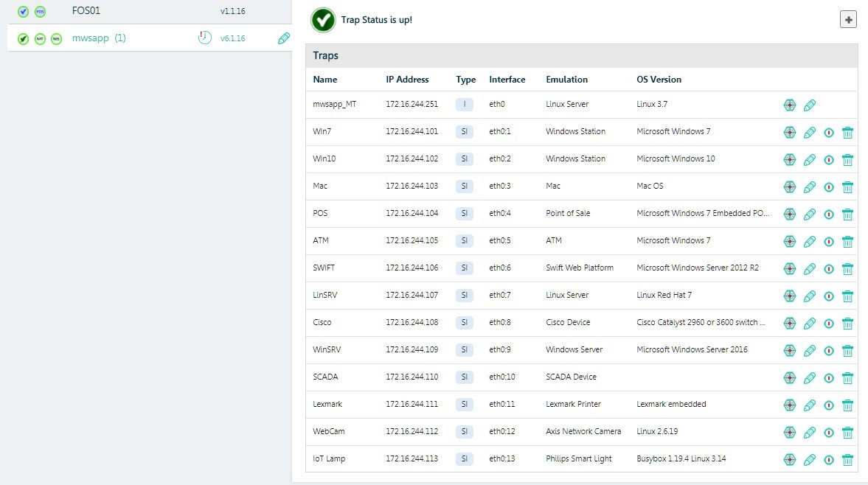The width and height of the screenshot is (868, 485).
Task: Edit the mwsapp appliance with pencil icon
Action: 283,38
